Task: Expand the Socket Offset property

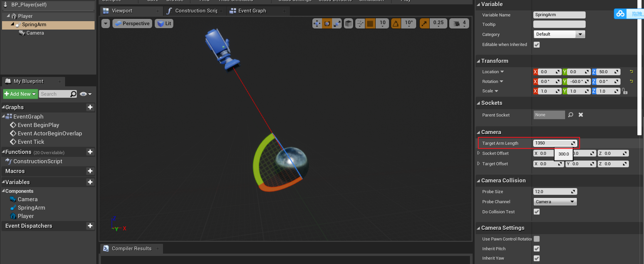Action: (x=479, y=153)
